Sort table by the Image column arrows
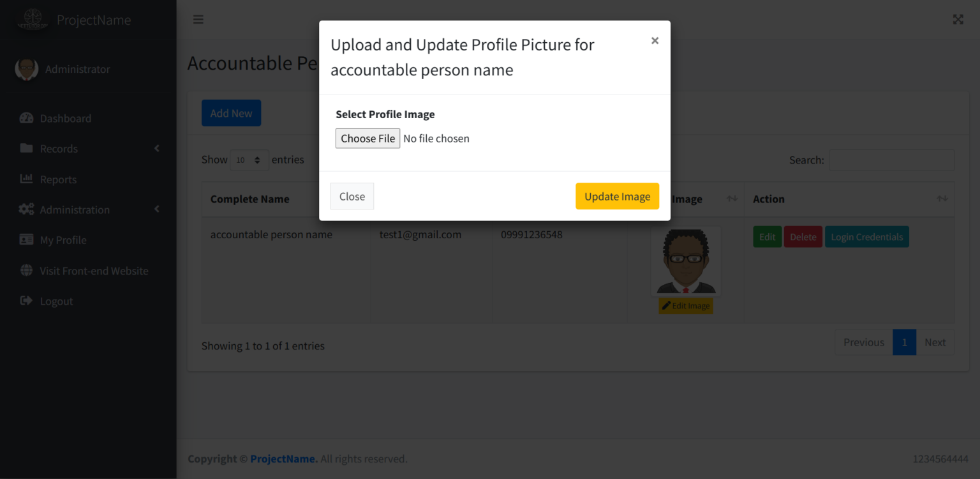Viewport: 980px width, 479px height. pyautogui.click(x=732, y=199)
